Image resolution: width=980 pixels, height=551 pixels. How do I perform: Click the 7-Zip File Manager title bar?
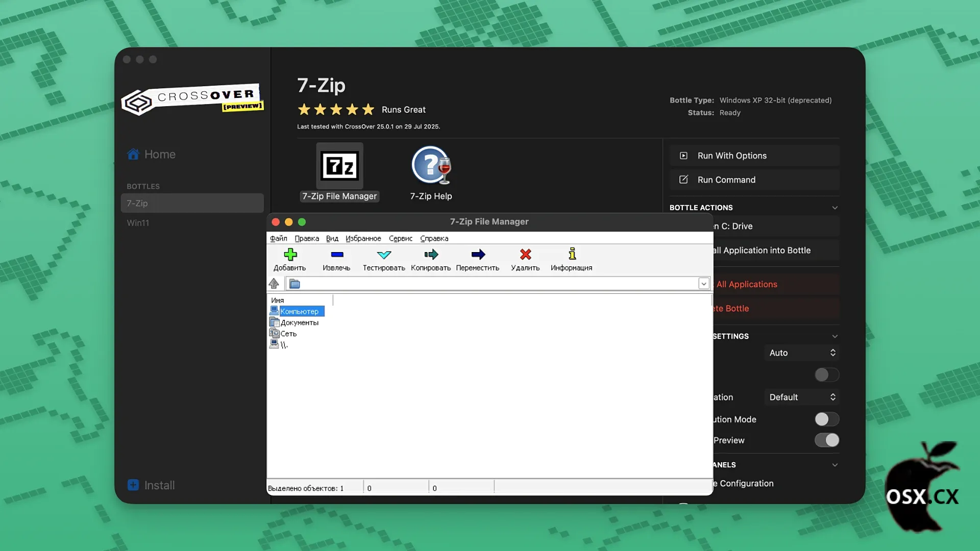point(489,221)
